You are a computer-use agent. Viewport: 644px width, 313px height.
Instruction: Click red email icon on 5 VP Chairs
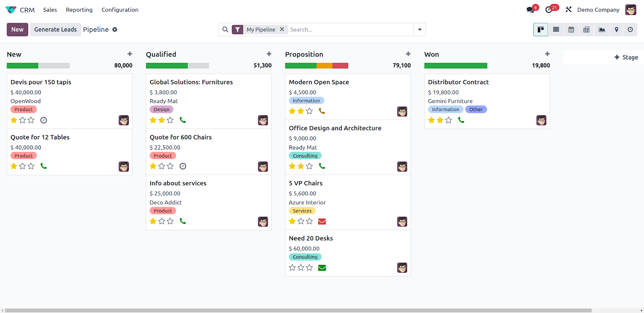322,222
